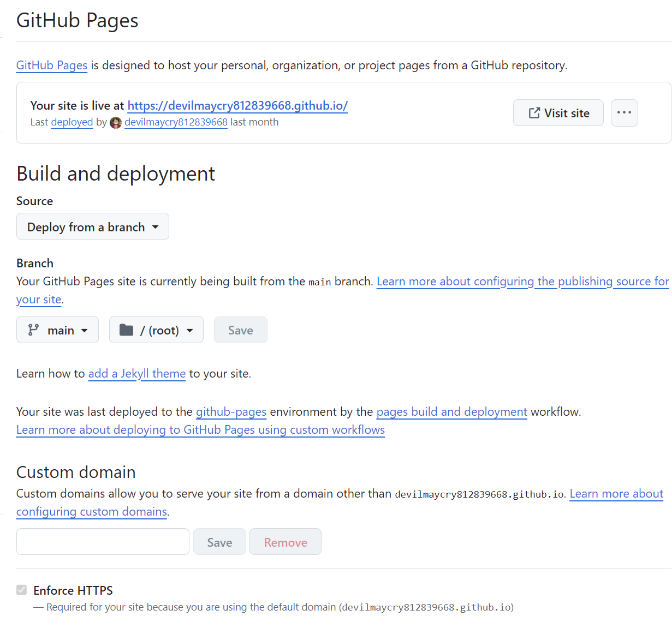Open the / (root) folder dropdown
This screenshot has height=628, width=672.
coord(157,330)
